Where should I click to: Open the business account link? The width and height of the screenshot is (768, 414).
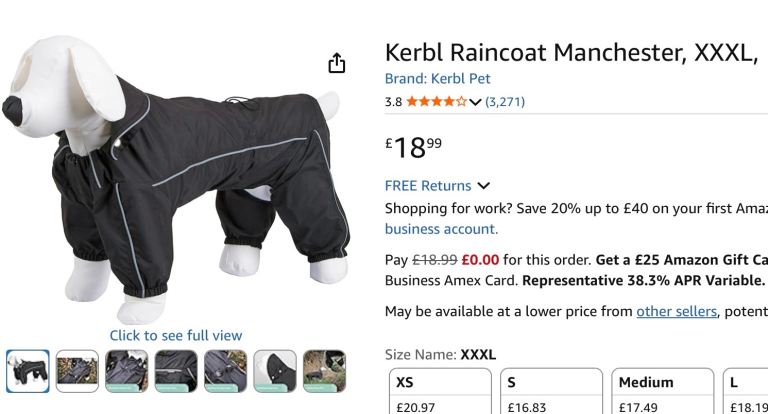441,229
